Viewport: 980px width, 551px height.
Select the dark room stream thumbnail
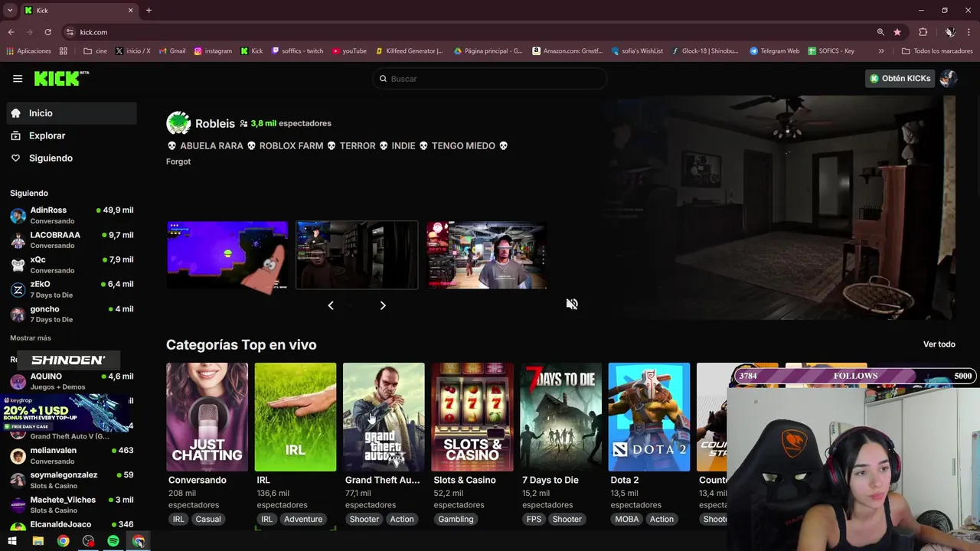(357, 255)
